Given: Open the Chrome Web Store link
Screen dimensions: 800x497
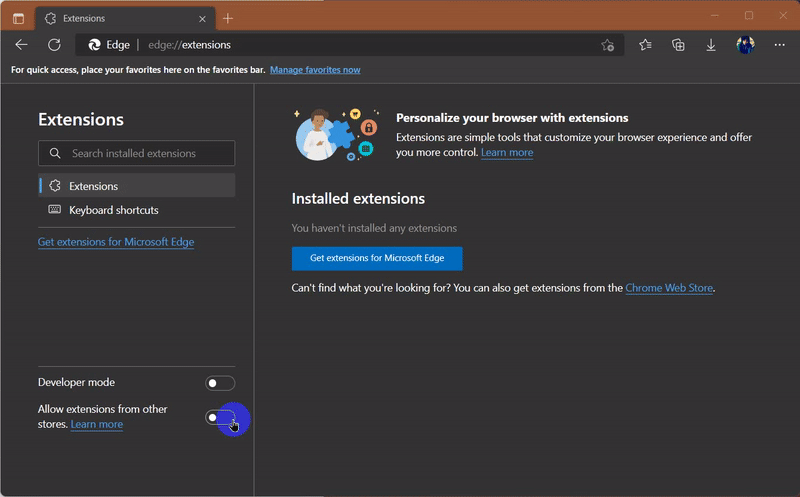Looking at the screenshot, I should point(669,288).
